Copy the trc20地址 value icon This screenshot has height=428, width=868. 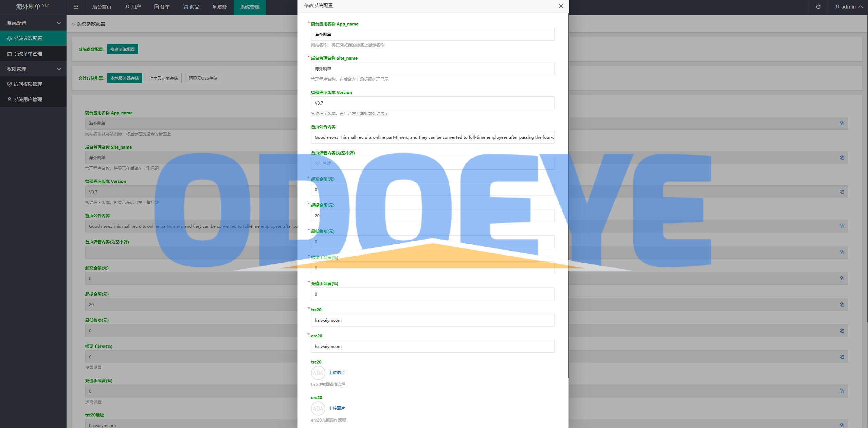pyautogui.click(x=842, y=425)
